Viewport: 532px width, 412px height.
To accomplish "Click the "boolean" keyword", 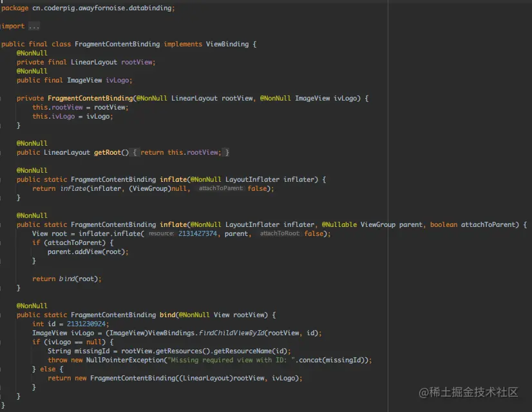I will click(x=444, y=224).
